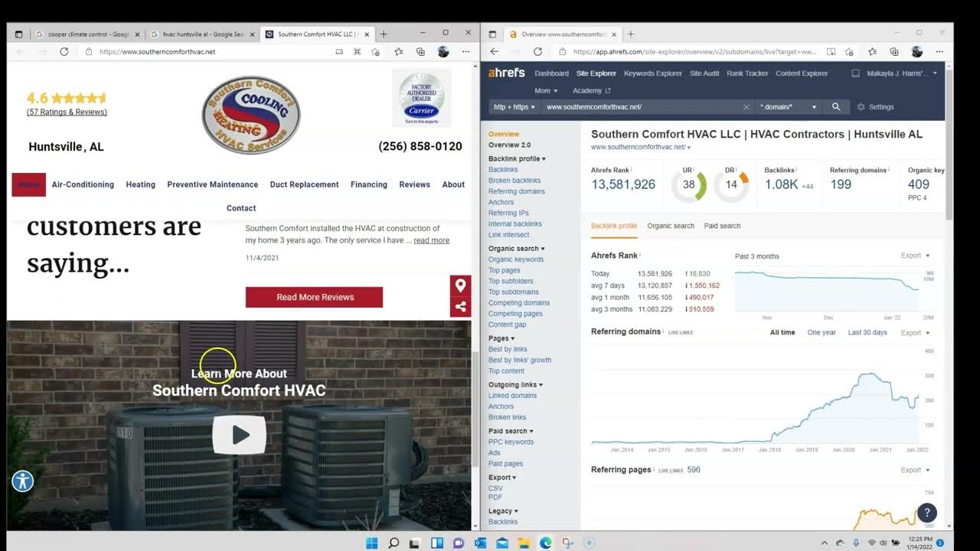Open Preventive Maintenance menu item
Viewport: 980px width, 551px height.
coord(213,184)
